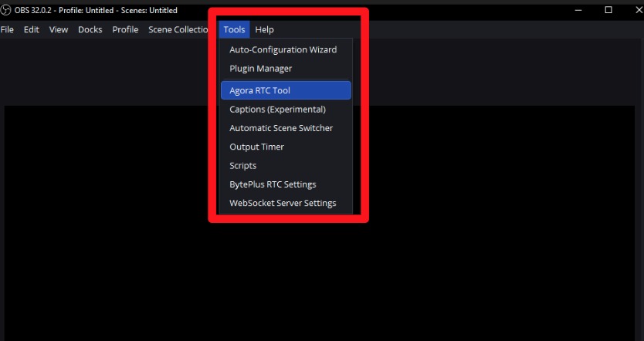Open Plugin Manager from Tools menu
This screenshot has height=341, width=644.
point(286,69)
